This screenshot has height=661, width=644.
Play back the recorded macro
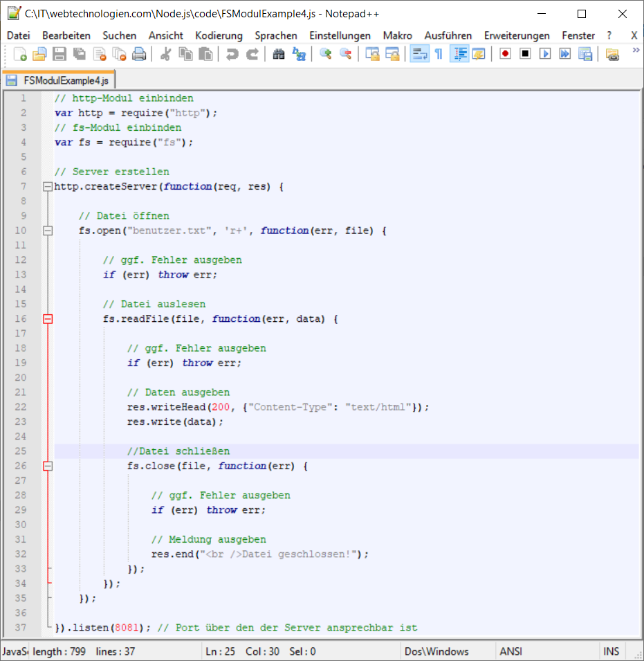545,54
